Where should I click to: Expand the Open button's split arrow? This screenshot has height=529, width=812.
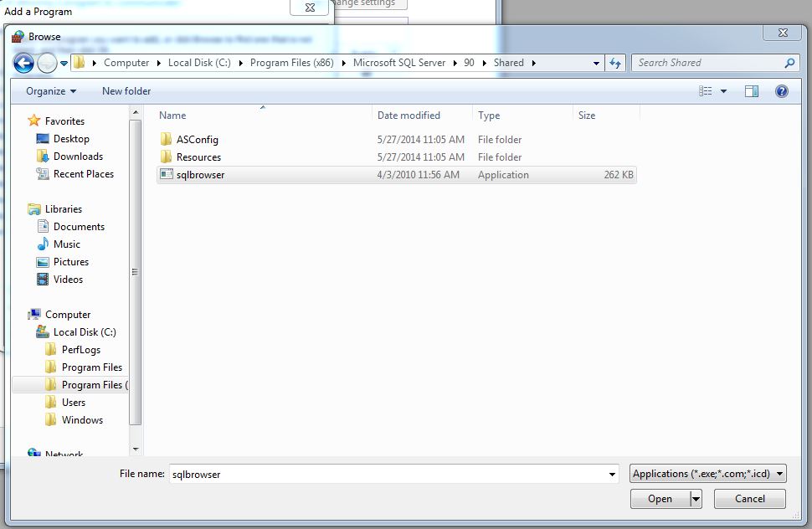click(696, 499)
